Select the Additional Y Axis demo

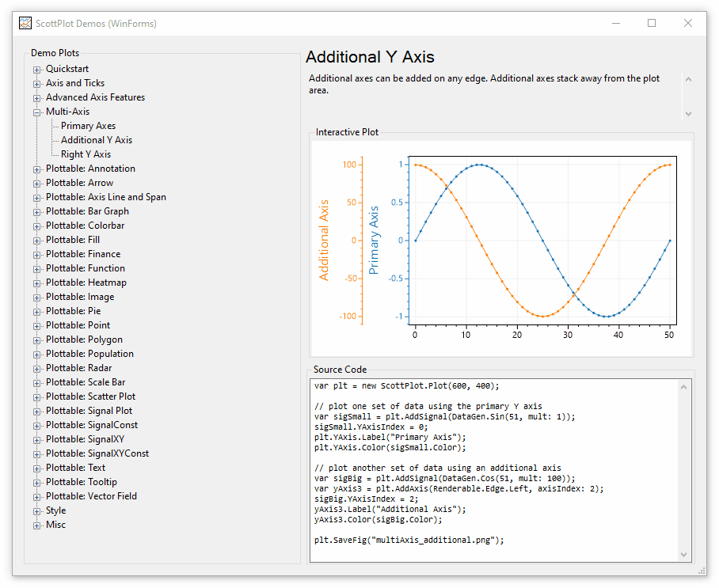coord(97,140)
